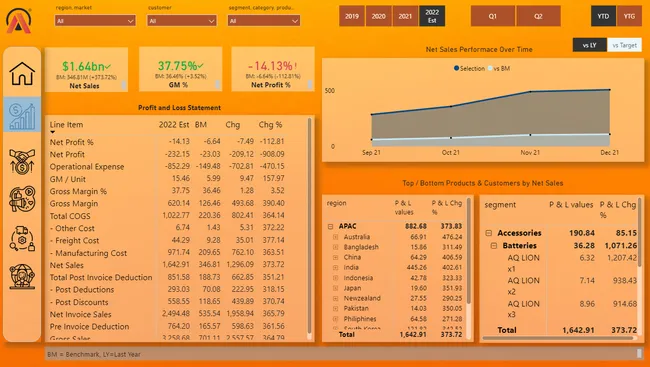
Task: Click the GM / Unit line item
Action: click(68, 179)
